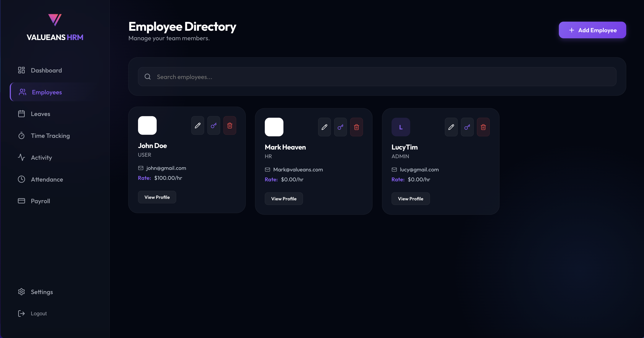This screenshot has width=644, height=338.
Task: Delete John Doe using the trash icon
Action: click(229, 126)
